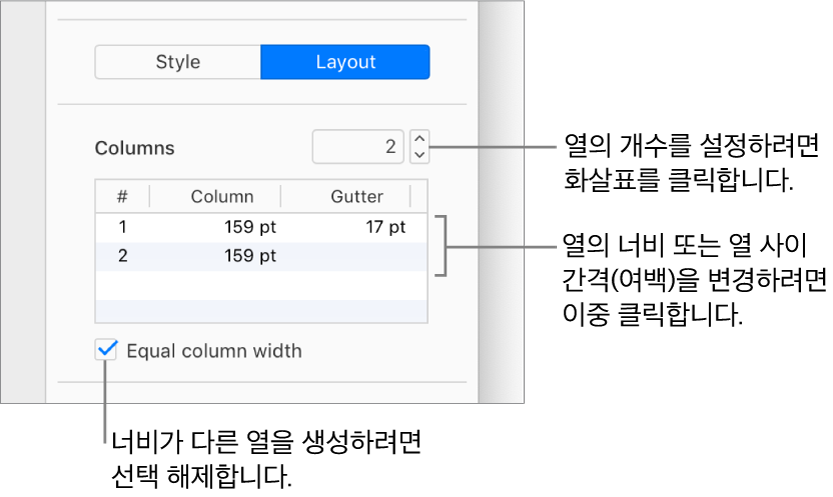The width and height of the screenshot is (833, 497).
Task: Click the 17 pt gutter value
Action: (386, 227)
